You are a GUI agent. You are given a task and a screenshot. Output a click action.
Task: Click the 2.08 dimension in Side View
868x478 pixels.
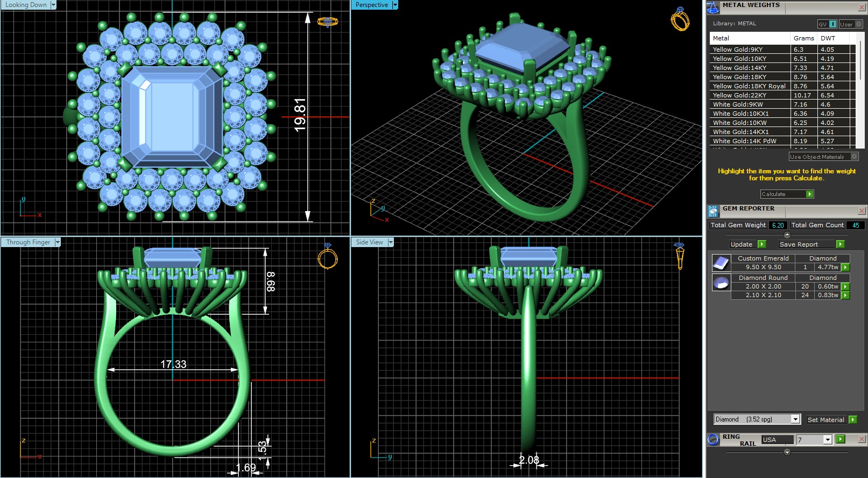(x=529, y=460)
